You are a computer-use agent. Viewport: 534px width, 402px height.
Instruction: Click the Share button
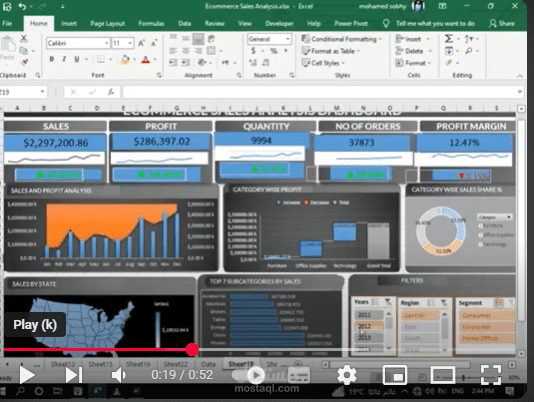point(502,23)
